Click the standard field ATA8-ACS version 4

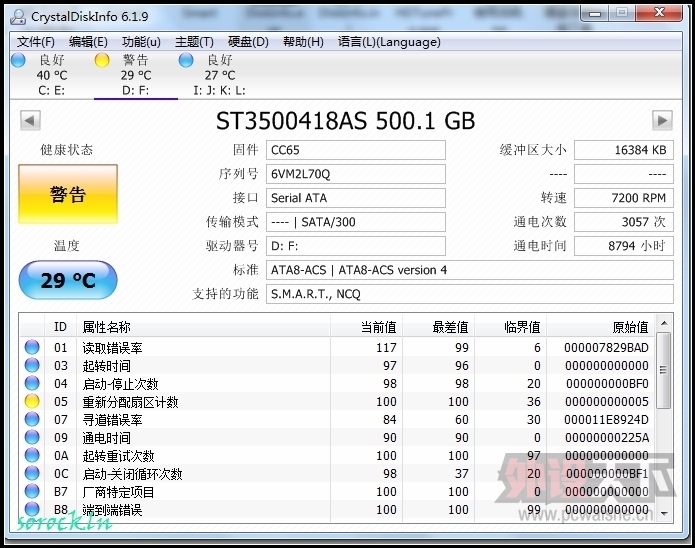pyautogui.click(x=470, y=270)
